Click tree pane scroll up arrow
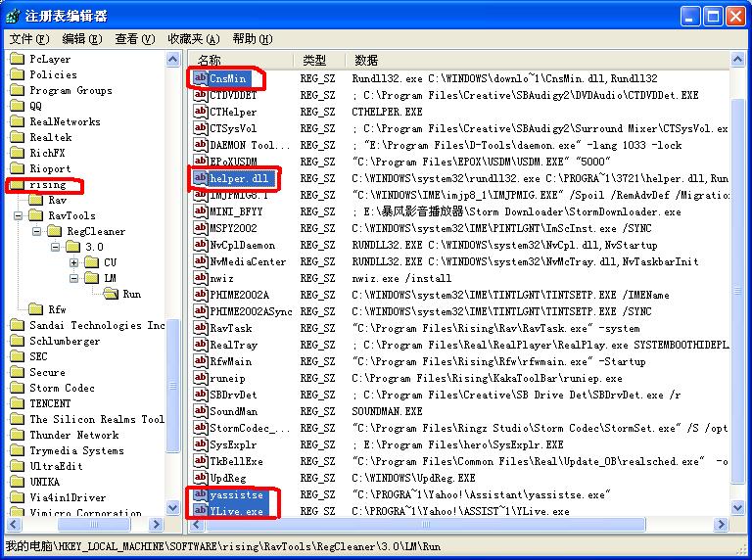The width and height of the screenshot is (752, 560). click(172, 60)
